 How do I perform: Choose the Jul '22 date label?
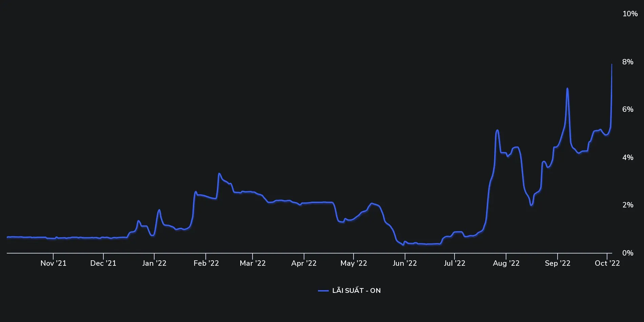coord(455,263)
